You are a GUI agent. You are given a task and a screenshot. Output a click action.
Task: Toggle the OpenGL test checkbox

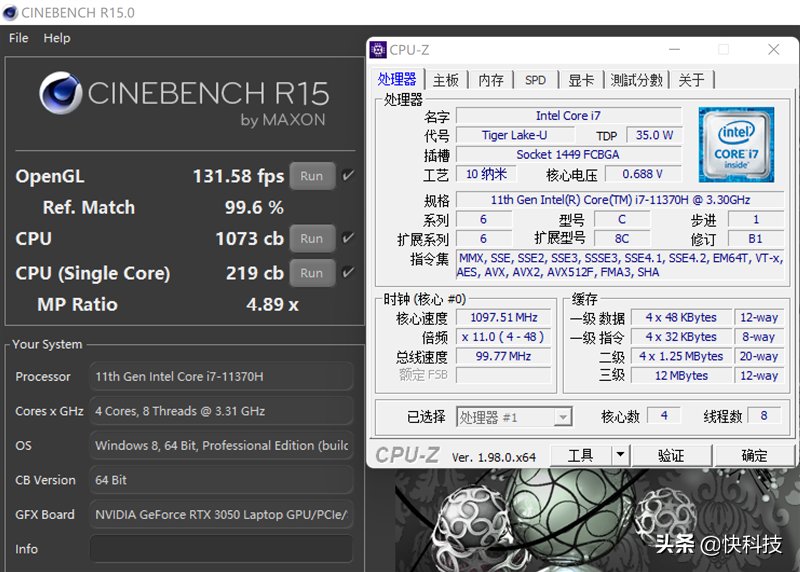click(x=348, y=176)
